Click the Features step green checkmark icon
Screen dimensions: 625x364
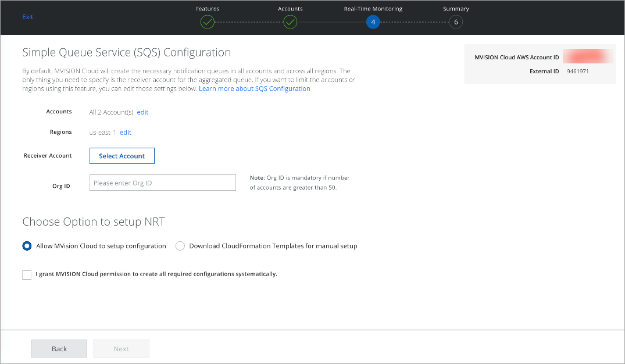pos(208,23)
